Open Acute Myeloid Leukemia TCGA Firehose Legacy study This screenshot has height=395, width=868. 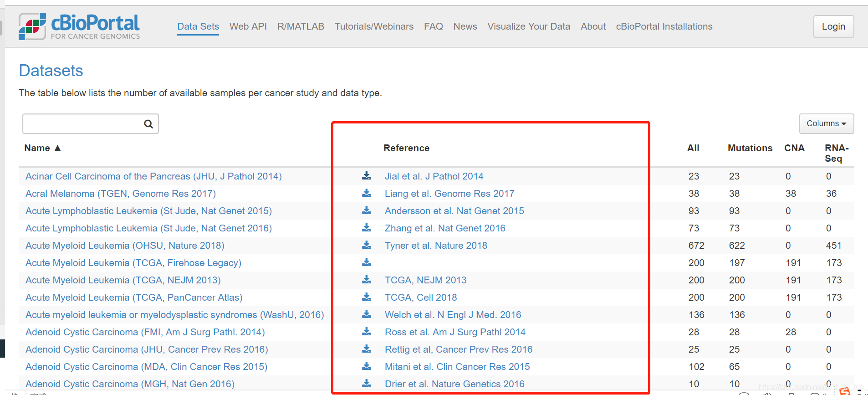click(133, 263)
